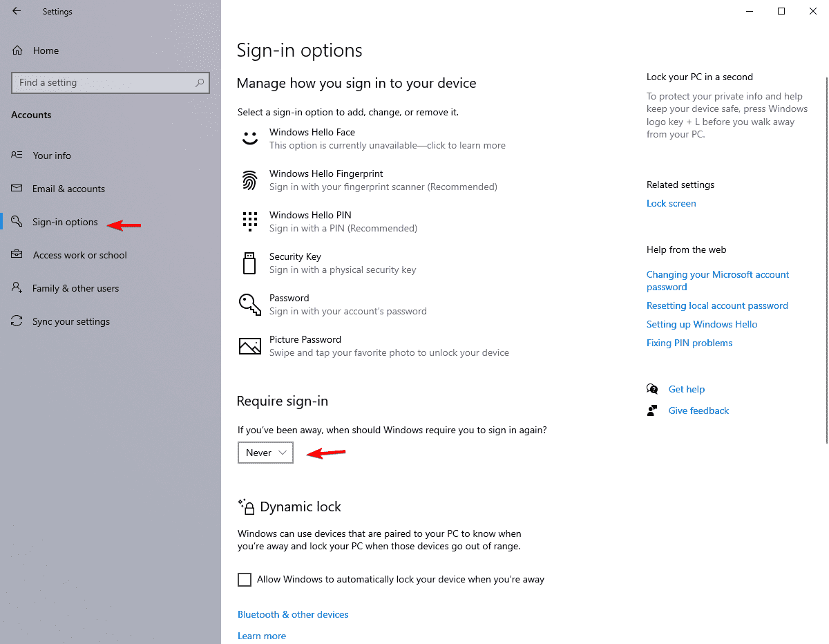
Task: Click the Find a setting search box
Action: pyautogui.click(x=104, y=82)
